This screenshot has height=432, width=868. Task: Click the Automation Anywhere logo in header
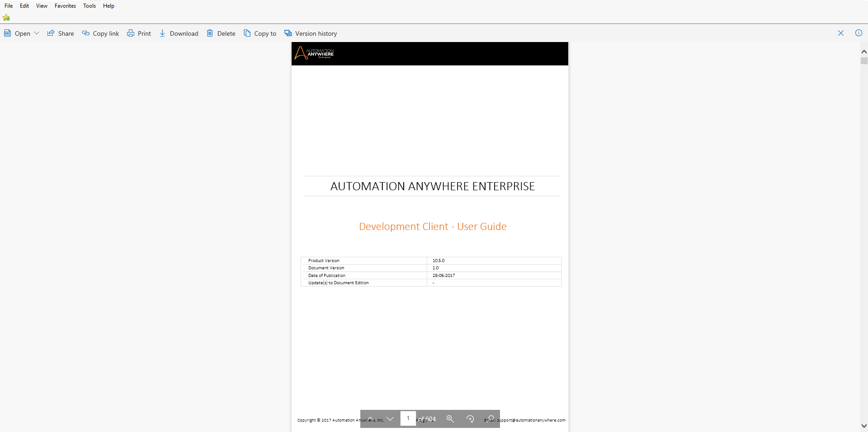tap(314, 53)
